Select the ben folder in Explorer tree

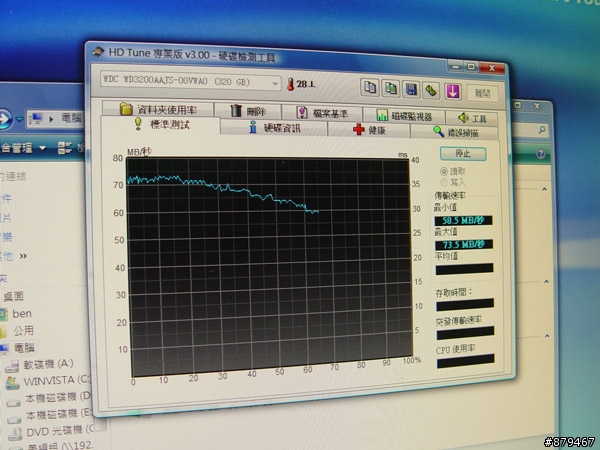22,314
